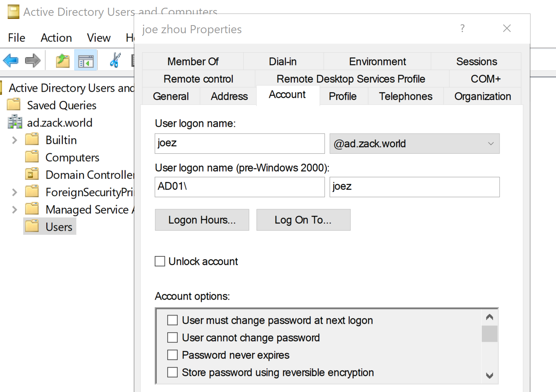This screenshot has height=392, width=556.
Task: Expand the Builtin tree node
Action: (14, 140)
